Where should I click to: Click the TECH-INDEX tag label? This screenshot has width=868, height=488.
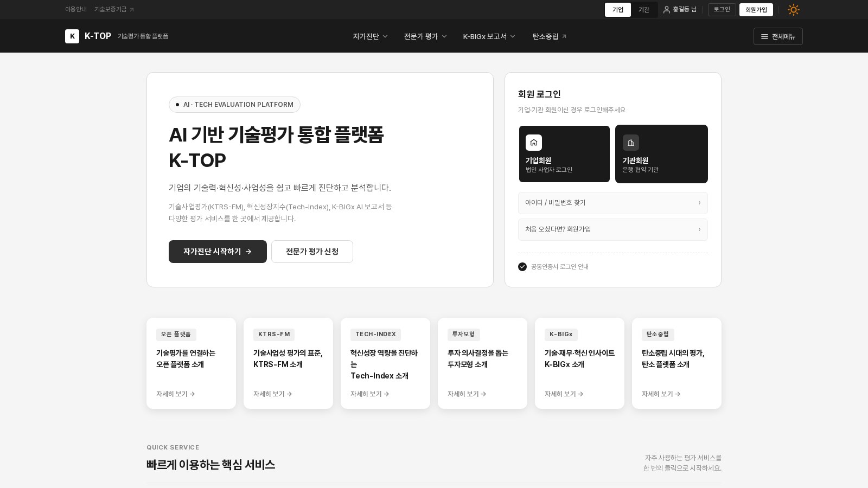(x=375, y=335)
